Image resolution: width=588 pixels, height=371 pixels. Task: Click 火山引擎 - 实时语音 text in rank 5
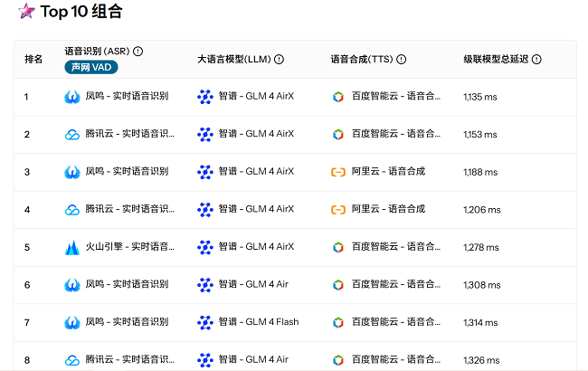(129, 246)
